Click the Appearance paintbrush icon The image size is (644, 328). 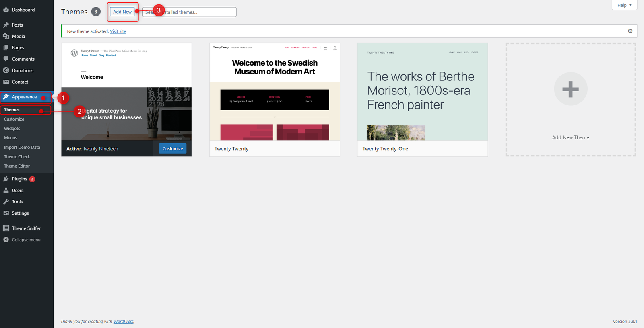click(6, 97)
